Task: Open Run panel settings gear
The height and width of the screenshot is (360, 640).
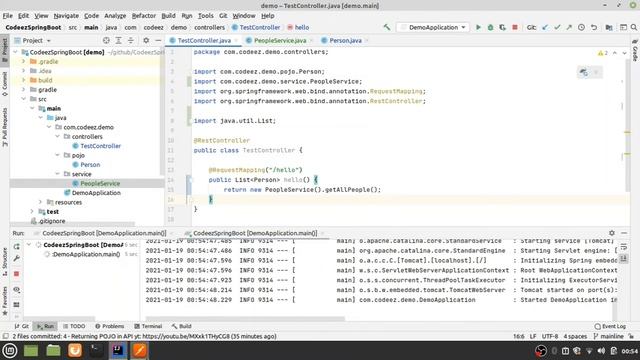Action: (x=611, y=233)
